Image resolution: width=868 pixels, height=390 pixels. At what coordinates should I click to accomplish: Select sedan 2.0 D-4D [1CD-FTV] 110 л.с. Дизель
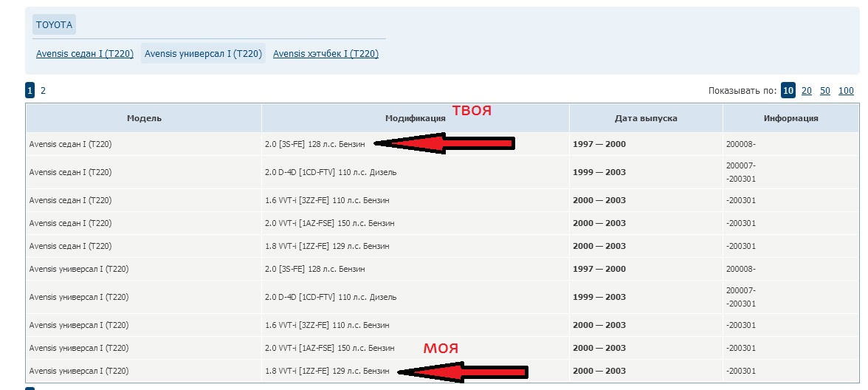coord(331,172)
